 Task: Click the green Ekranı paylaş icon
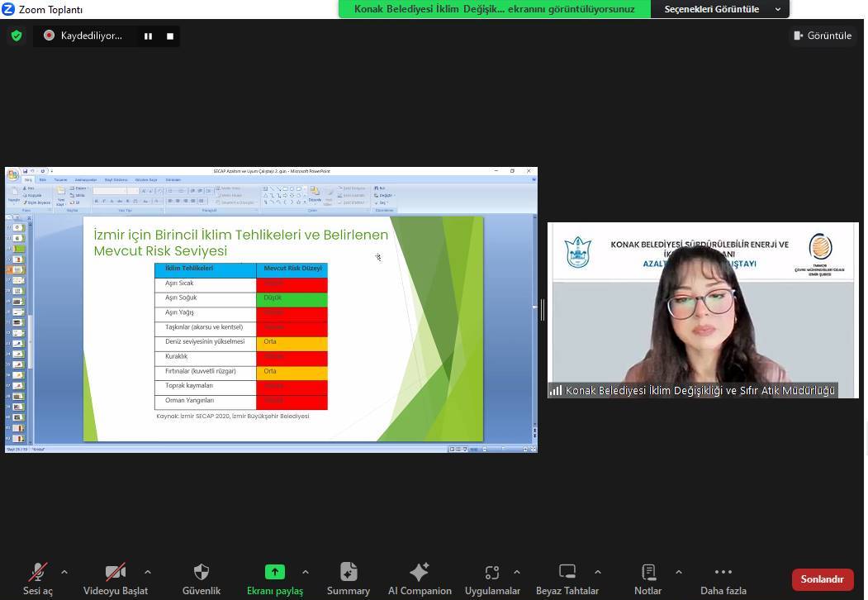pos(274,572)
